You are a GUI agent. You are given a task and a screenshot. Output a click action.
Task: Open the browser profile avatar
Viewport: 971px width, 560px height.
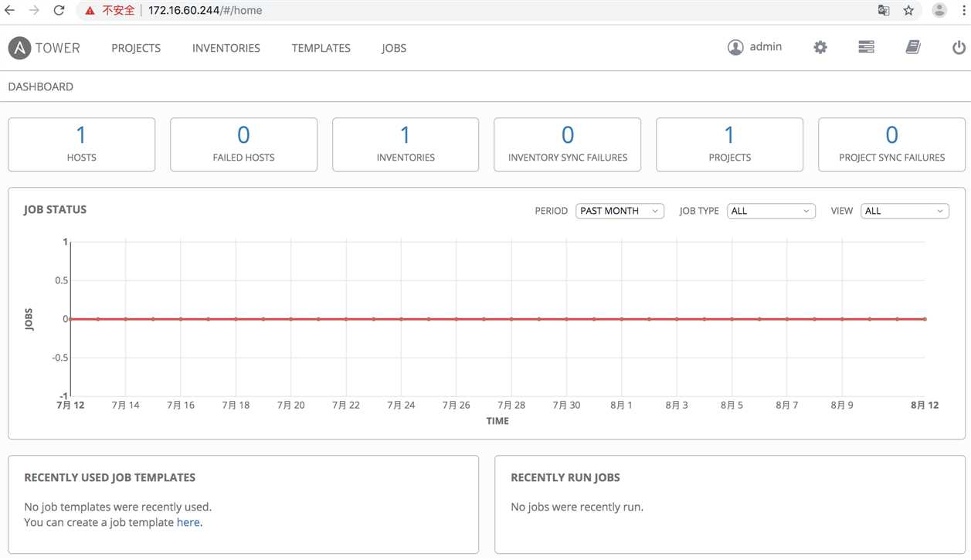click(x=939, y=10)
